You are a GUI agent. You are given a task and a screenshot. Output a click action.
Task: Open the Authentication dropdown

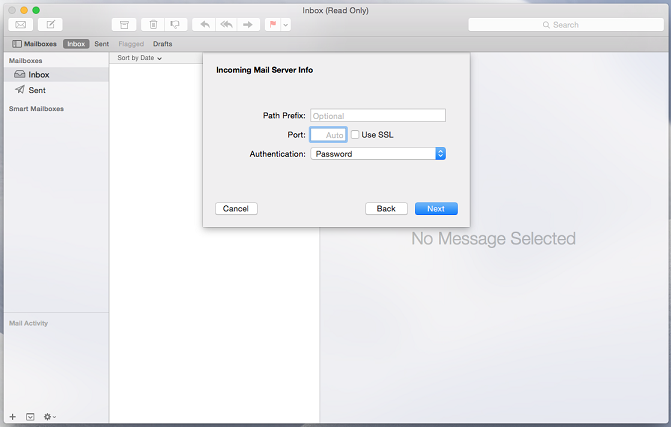click(377, 154)
